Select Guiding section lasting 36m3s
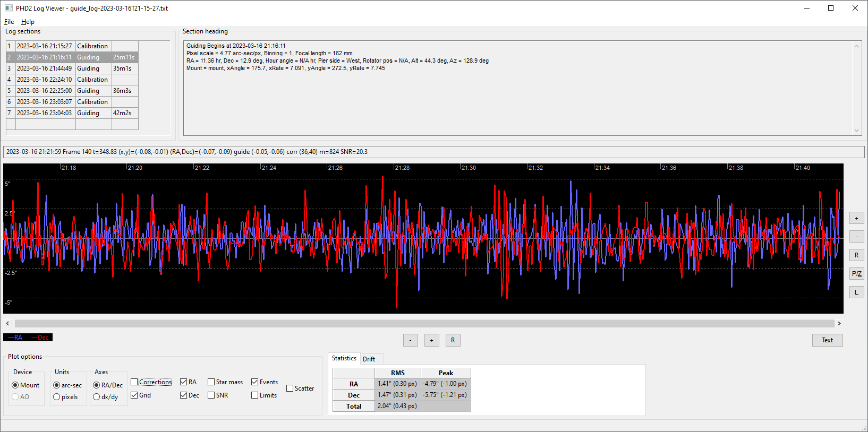The image size is (868, 432). click(72, 91)
